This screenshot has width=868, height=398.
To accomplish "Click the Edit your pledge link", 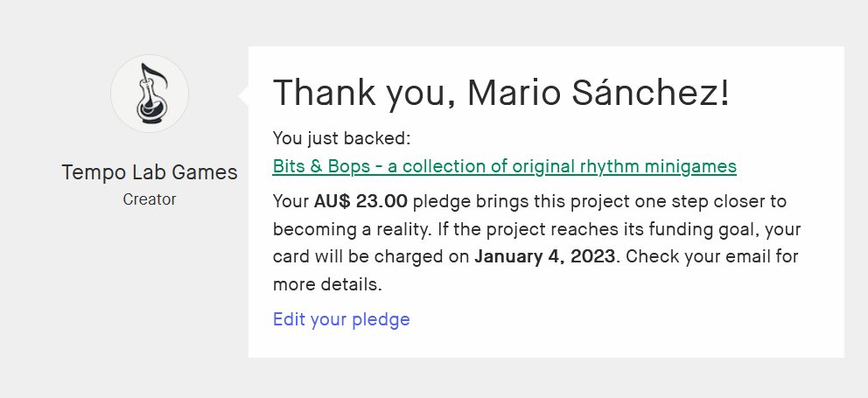I will pyautogui.click(x=341, y=319).
